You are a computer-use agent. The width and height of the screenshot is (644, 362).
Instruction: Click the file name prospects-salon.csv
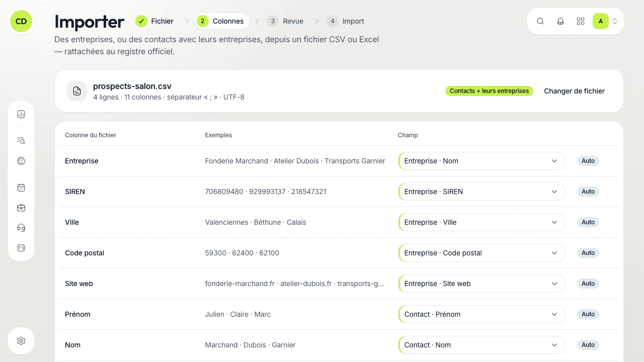(132, 86)
